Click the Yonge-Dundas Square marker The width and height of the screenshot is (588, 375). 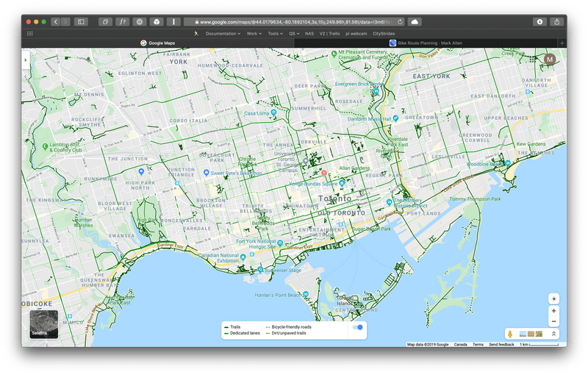point(342,183)
